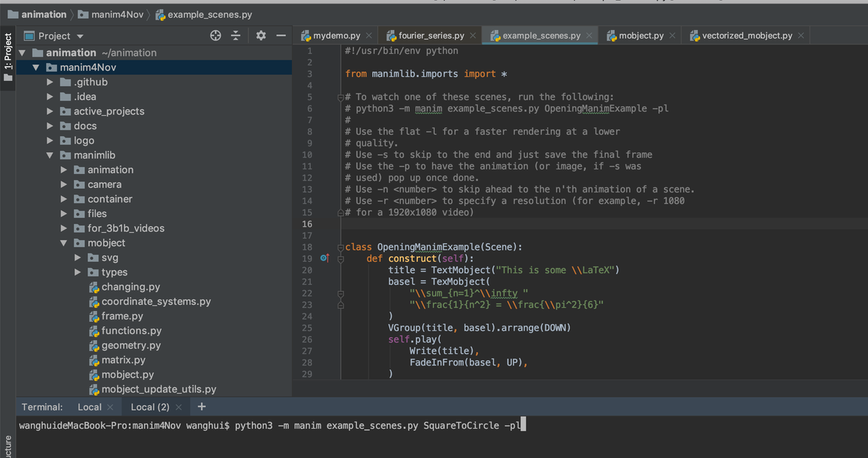Select the Local terminal tab
868x458 pixels.
pos(89,407)
